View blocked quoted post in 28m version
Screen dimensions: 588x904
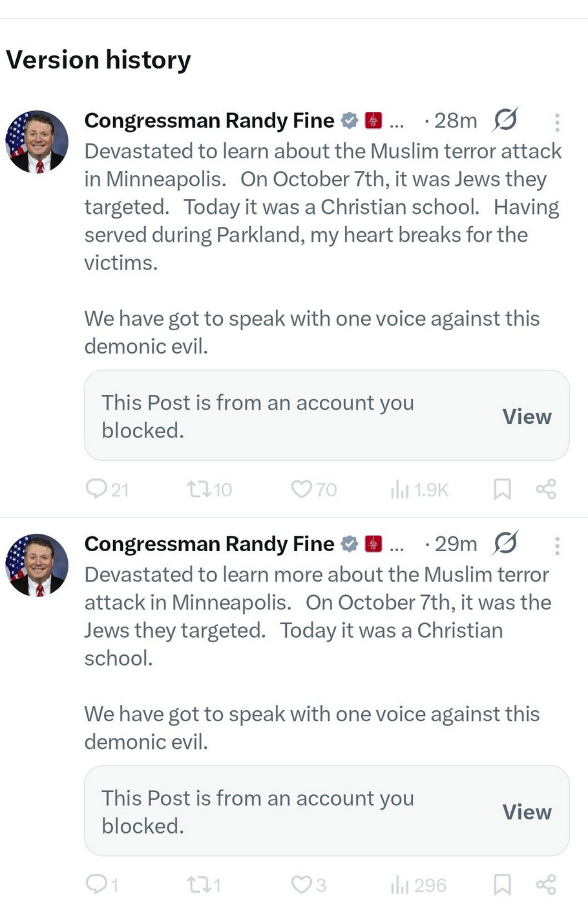pyautogui.click(x=527, y=417)
